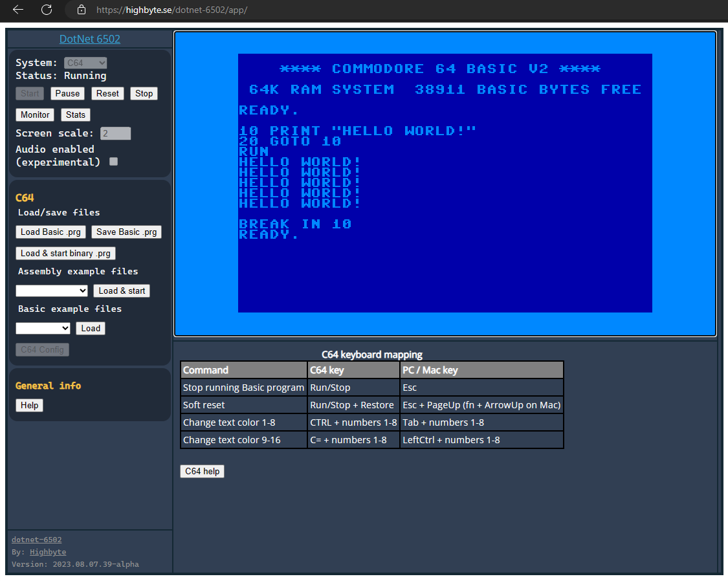Click Load for Basic example file
Screen dimensions: 728x581
tap(91, 329)
